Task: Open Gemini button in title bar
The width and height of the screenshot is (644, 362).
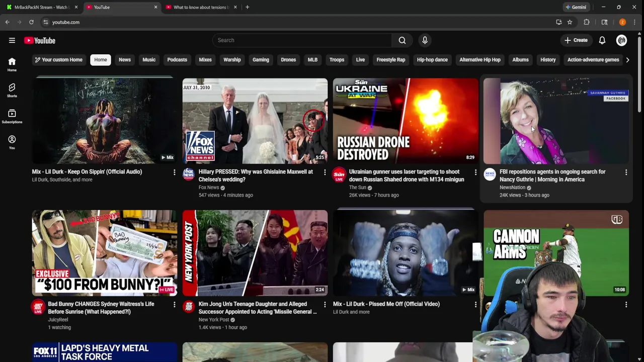Action: point(576,7)
